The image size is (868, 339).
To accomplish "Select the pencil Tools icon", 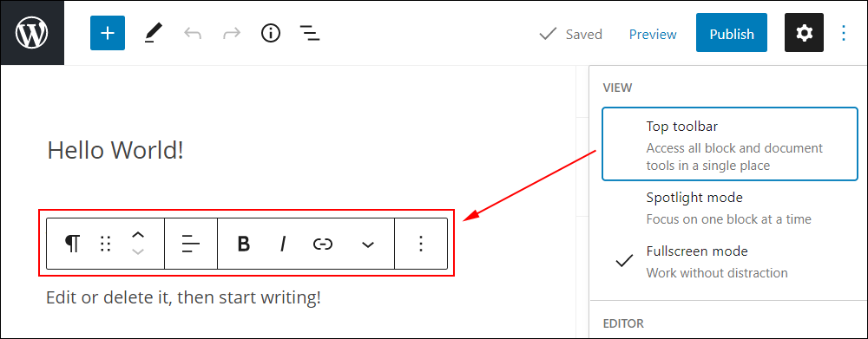I will [x=152, y=34].
